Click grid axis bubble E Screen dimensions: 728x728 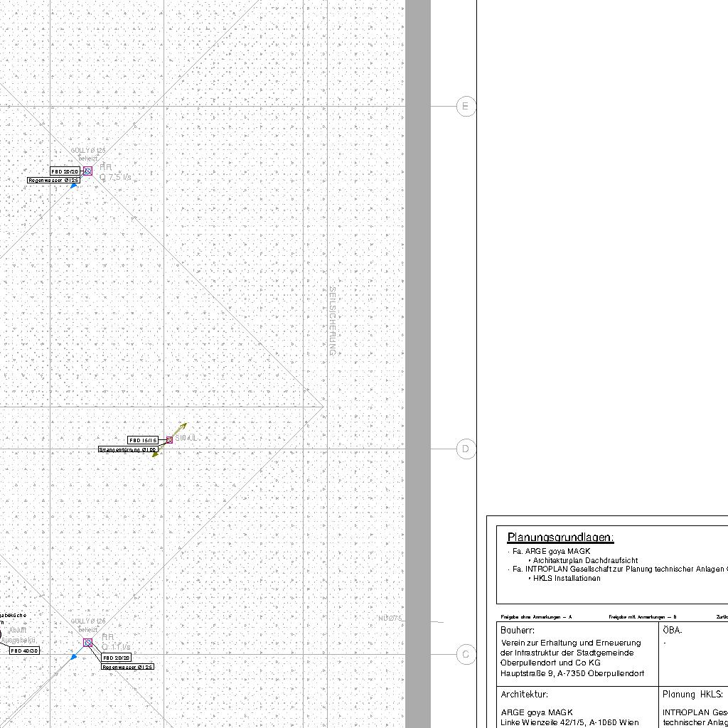[466, 107]
